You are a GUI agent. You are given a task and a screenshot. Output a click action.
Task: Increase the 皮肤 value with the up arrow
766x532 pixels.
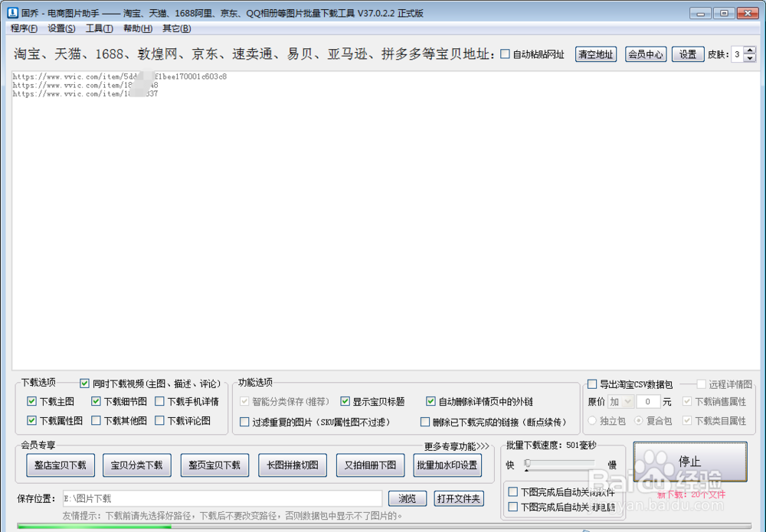(750, 50)
